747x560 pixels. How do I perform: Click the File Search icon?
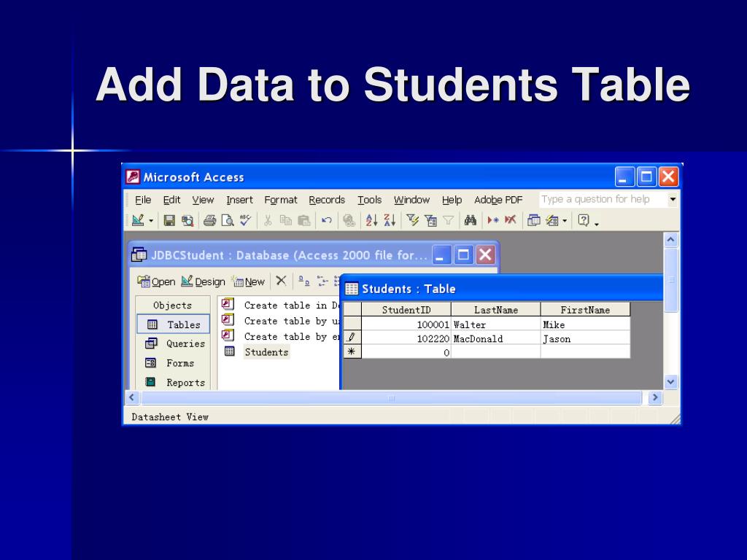point(187,220)
